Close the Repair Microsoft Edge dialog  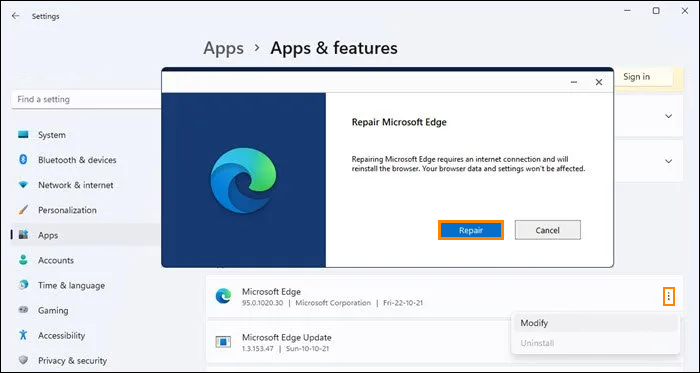coord(599,82)
